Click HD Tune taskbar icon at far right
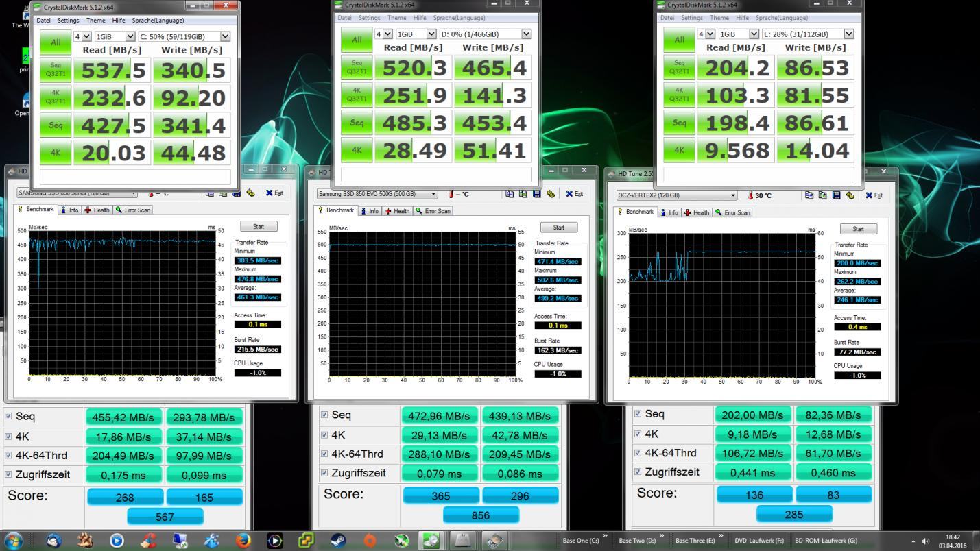The width and height of the screenshot is (980, 551). (x=496, y=540)
